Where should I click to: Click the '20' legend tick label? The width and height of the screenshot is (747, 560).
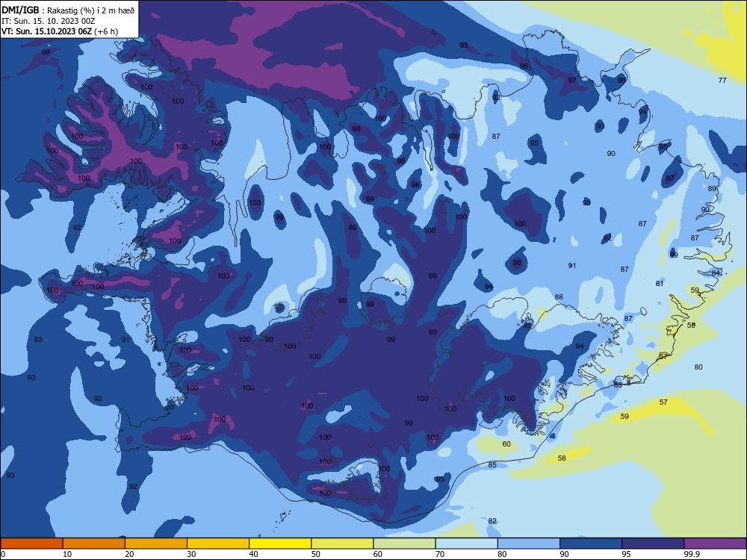tap(129, 554)
